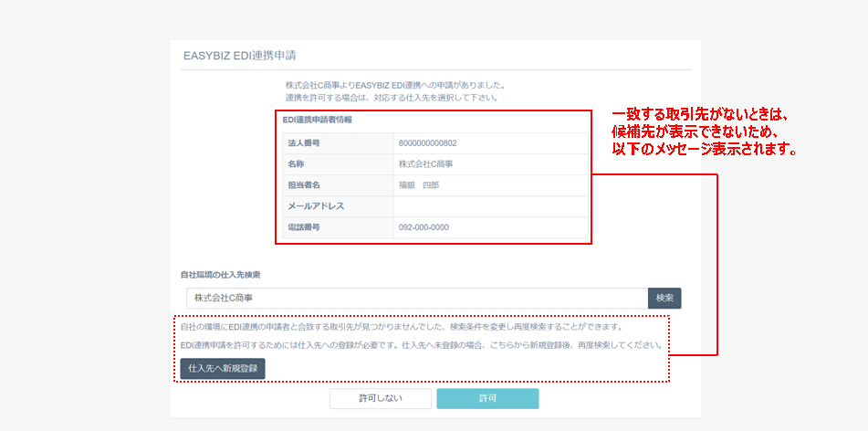
Task: Click the phone number 092-000-0000
Action: coord(424,227)
